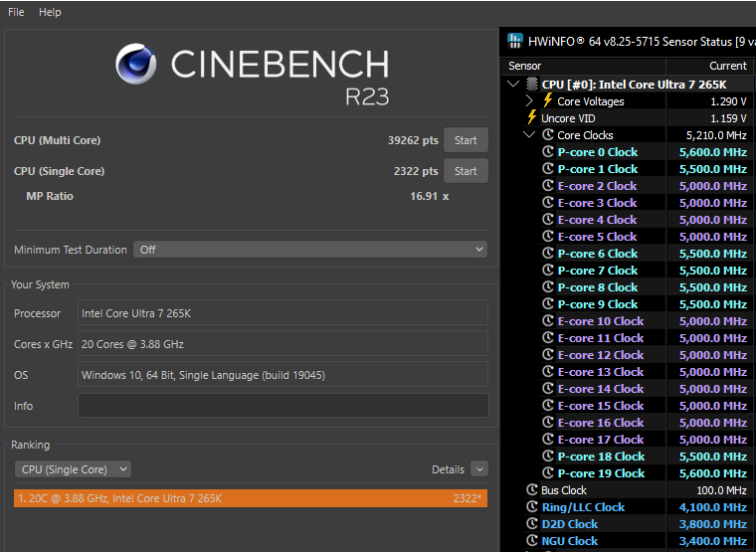Collapse the CPU [#0] Intel Core Ultra 7 node
The width and height of the screenshot is (756, 552).
(513, 84)
